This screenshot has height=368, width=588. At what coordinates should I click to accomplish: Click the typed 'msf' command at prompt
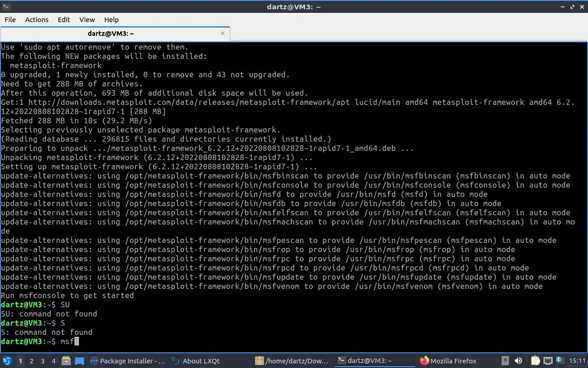[67, 341]
